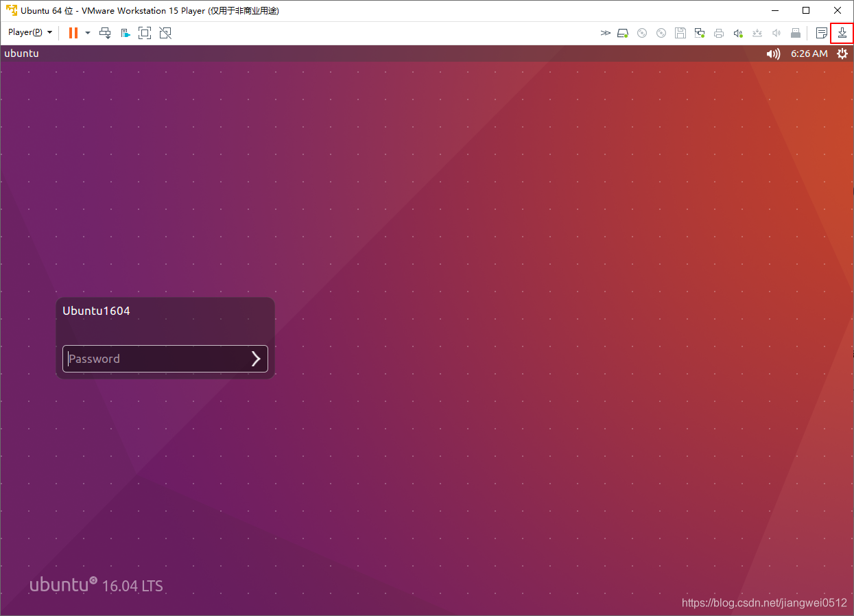Open the hard disk device icon
The image size is (854, 616).
[x=623, y=32]
